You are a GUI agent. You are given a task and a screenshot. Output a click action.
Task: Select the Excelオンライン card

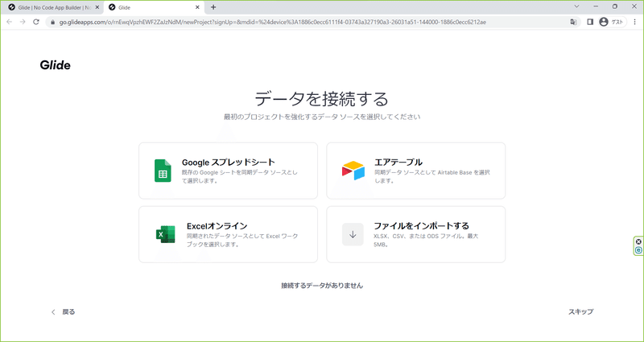pyautogui.click(x=229, y=234)
